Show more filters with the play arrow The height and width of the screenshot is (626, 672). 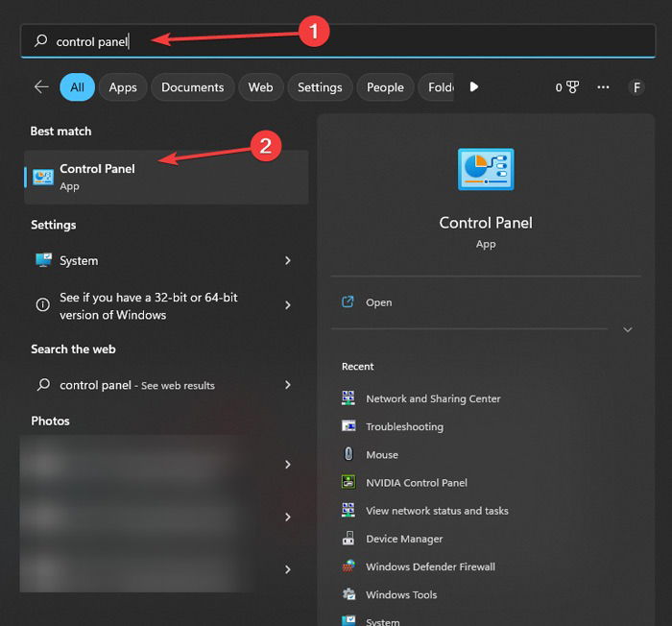pyautogui.click(x=473, y=87)
